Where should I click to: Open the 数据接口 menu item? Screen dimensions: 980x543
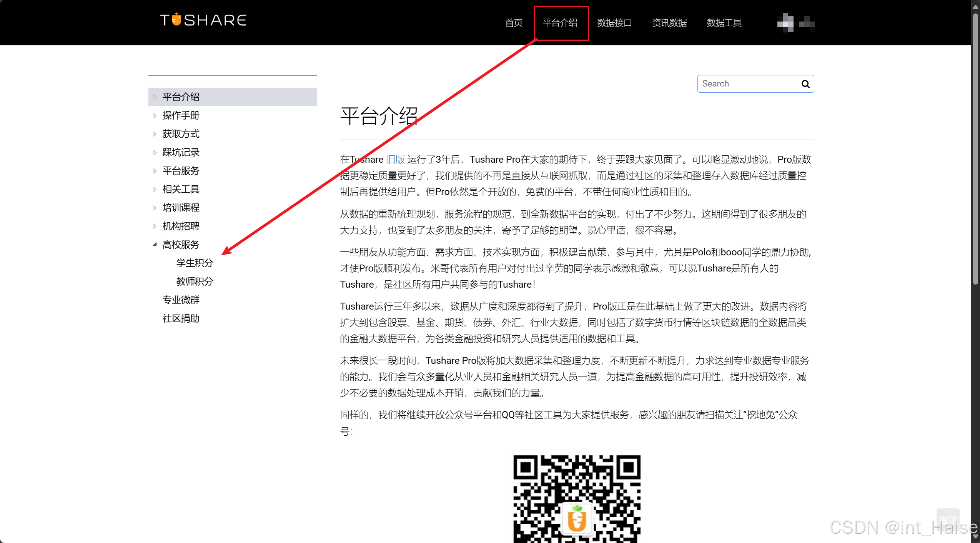614,23
